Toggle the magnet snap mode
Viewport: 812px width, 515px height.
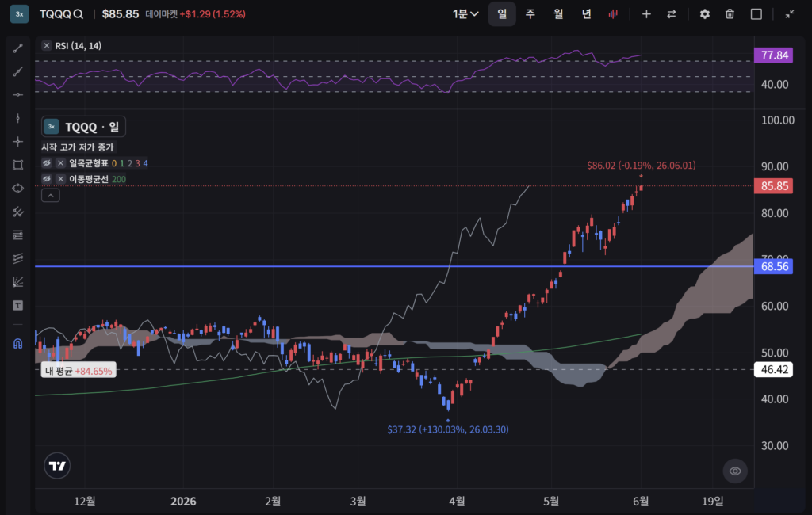pyautogui.click(x=17, y=344)
